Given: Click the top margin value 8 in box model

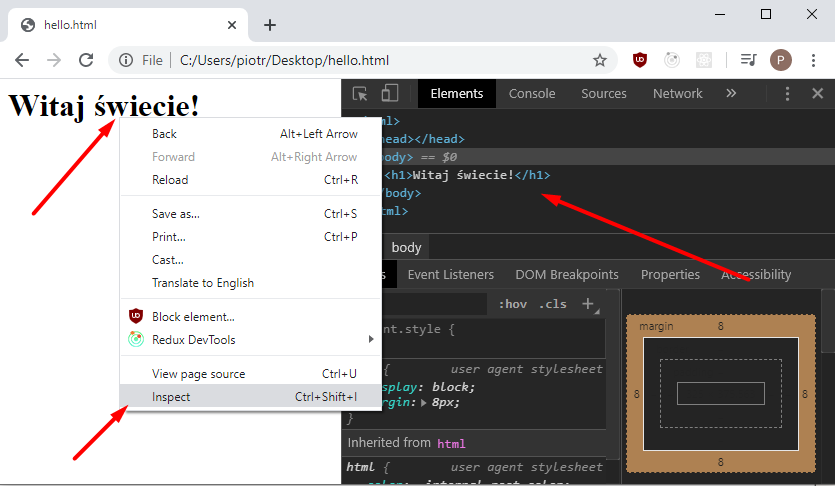Looking at the screenshot, I should (721, 326).
